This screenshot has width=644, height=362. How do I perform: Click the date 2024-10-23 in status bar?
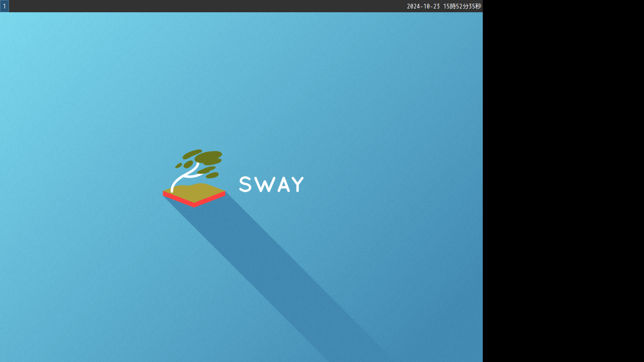tap(423, 6)
